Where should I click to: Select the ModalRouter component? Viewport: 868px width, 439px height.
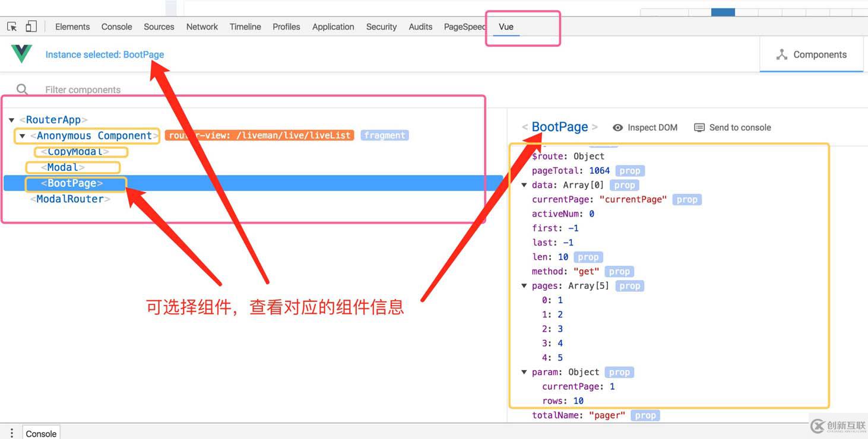point(70,199)
